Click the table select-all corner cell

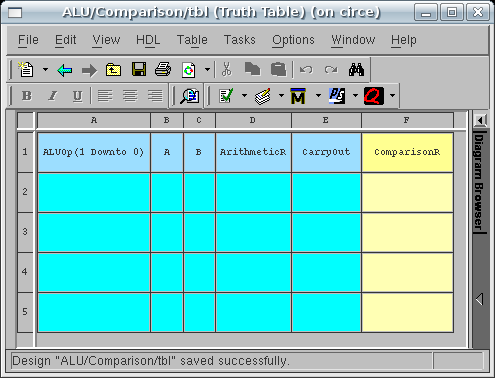(26, 120)
